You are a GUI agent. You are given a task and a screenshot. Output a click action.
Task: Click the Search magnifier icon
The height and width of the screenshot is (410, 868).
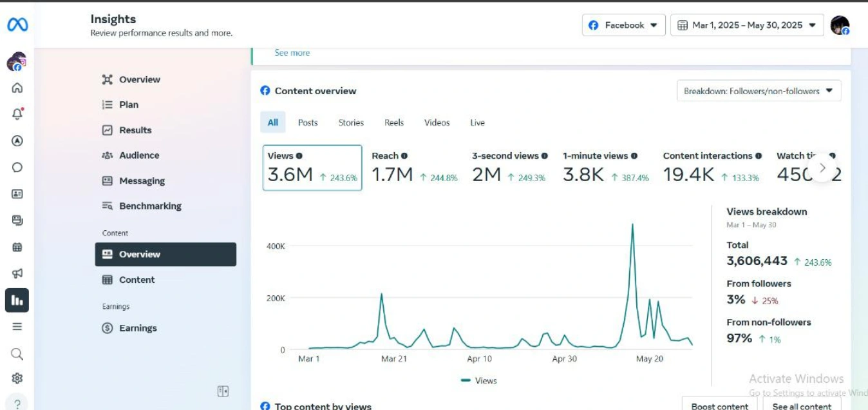[17, 353]
